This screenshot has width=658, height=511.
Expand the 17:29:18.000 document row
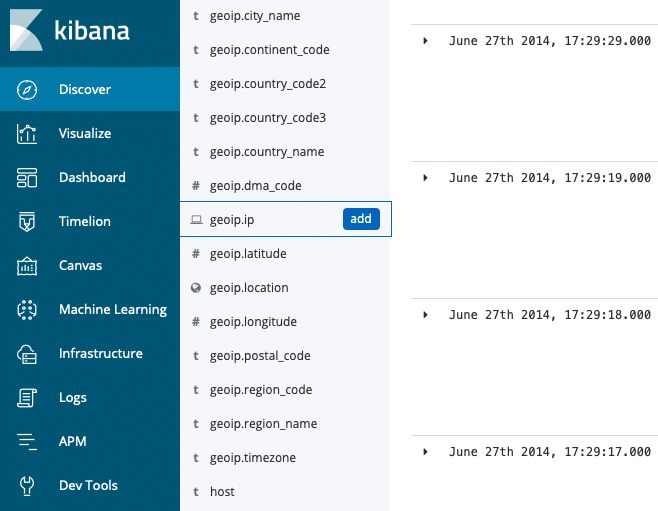(426, 314)
